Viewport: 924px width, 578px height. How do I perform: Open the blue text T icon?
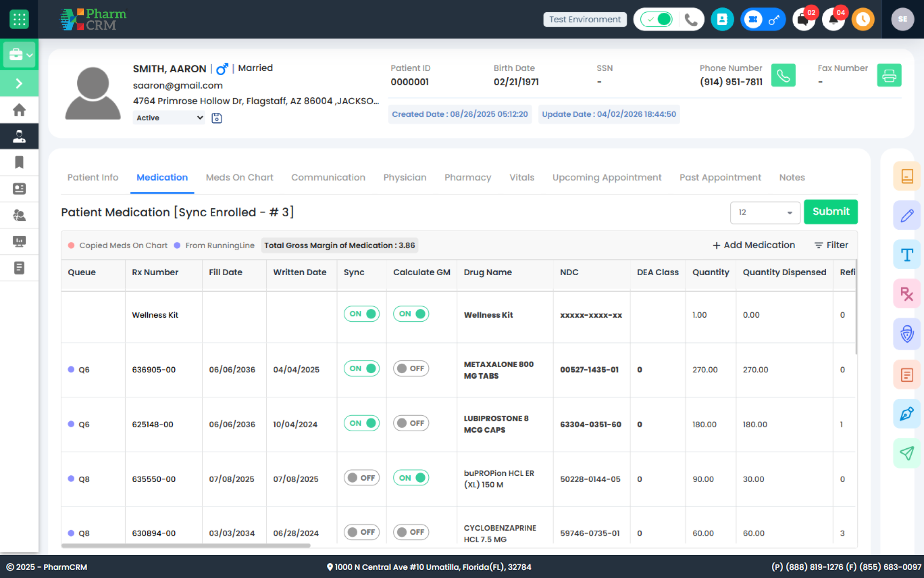[x=907, y=254]
